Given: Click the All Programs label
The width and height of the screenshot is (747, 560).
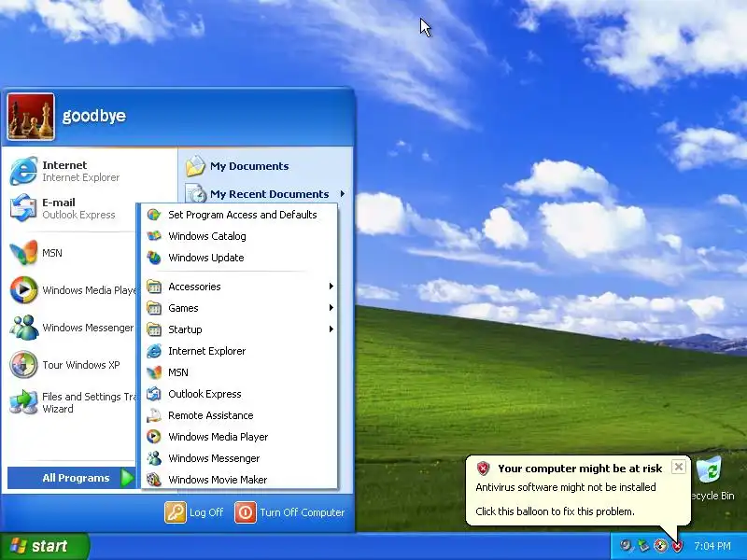Looking at the screenshot, I should pos(76,478).
